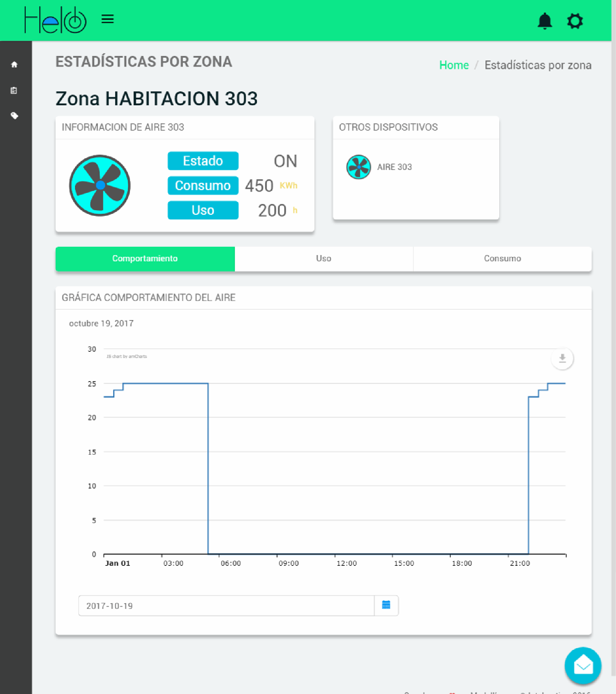Image resolution: width=616 pixels, height=694 pixels.
Task: Toggle the Estado setting to OFF
Action: (203, 161)
